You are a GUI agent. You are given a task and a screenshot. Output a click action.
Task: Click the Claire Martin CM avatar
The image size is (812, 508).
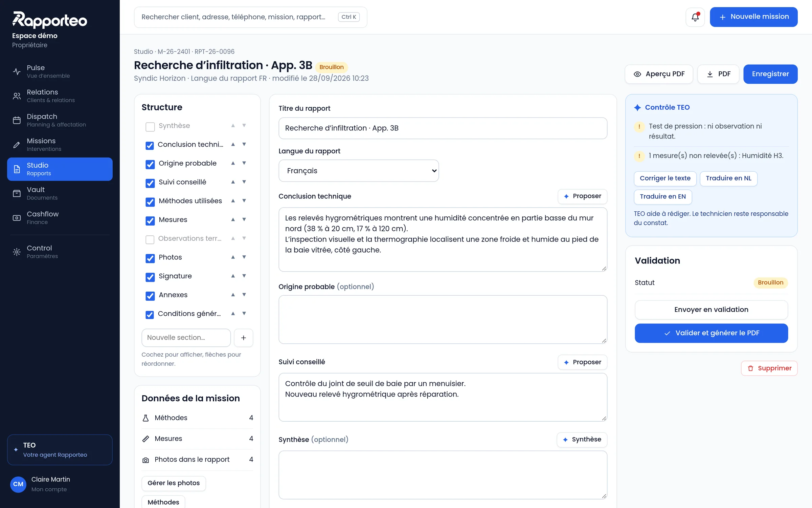click(18, 484)
